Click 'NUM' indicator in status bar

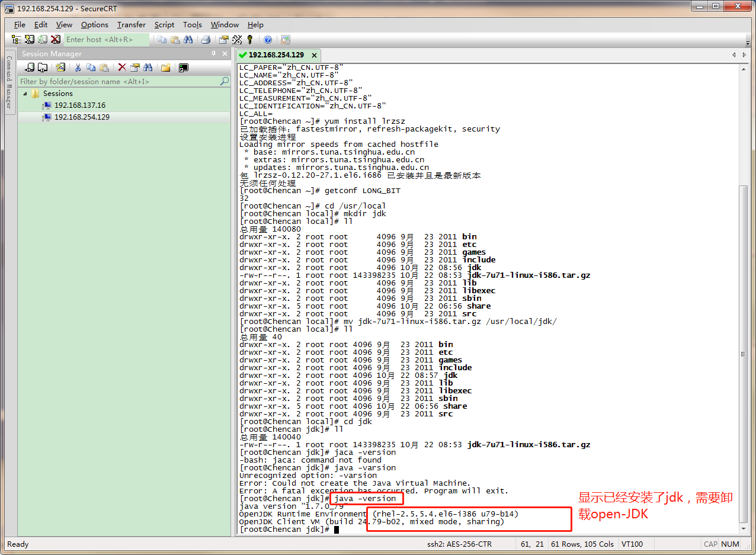(x=730, y=544)
